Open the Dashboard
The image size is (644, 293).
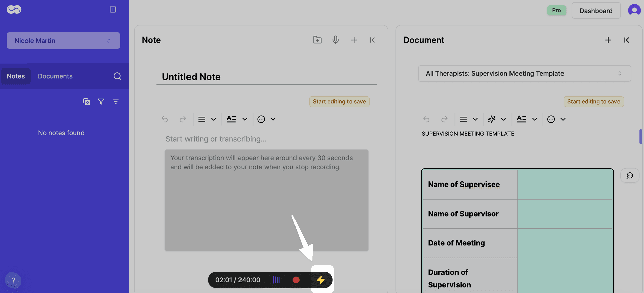[x=596, y=11]
